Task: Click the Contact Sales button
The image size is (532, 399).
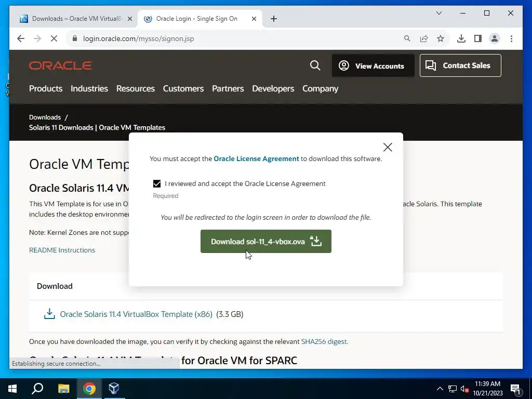Action: 460,65
